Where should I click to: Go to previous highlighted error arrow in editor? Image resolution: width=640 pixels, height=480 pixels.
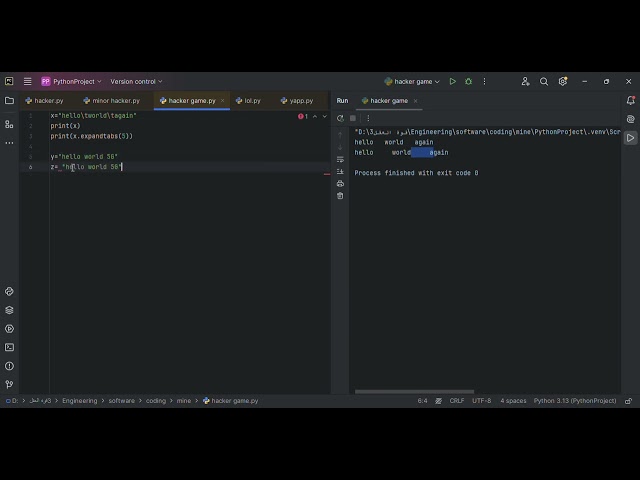click(x=315, y=117)
